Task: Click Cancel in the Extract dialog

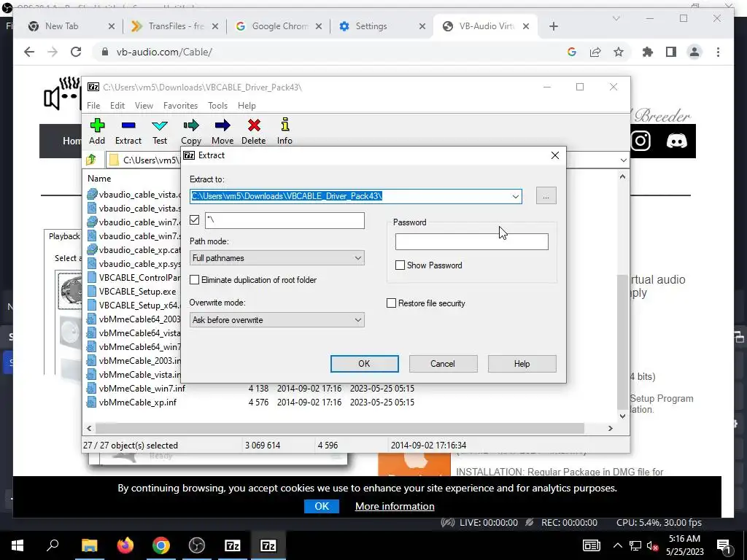Action: pos(443,363)
